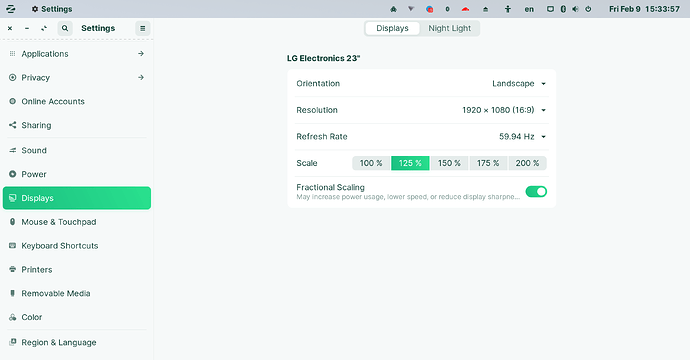Viewport: 690px width, 360px height.
Task: Open the search icon in Settings header
Action: click(65, 28)
